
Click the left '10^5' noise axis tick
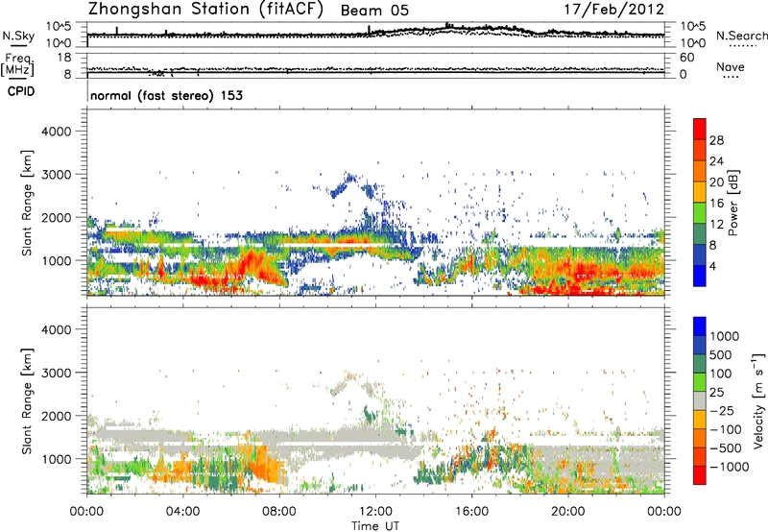(x=59, y=26)
